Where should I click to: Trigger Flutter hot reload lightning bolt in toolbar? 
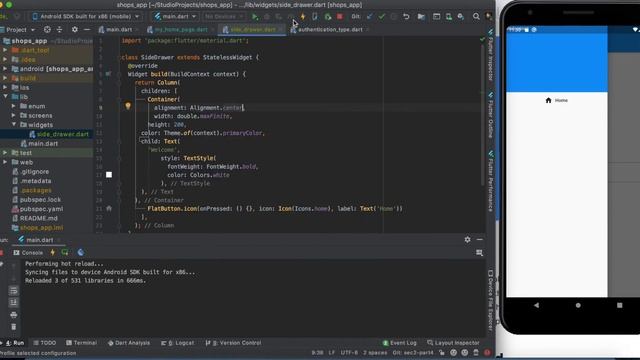pyautogui.click(x=303, y=17)
